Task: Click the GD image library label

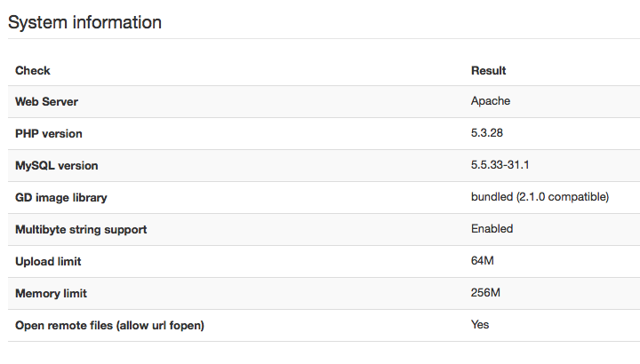Action: (61, 198)
